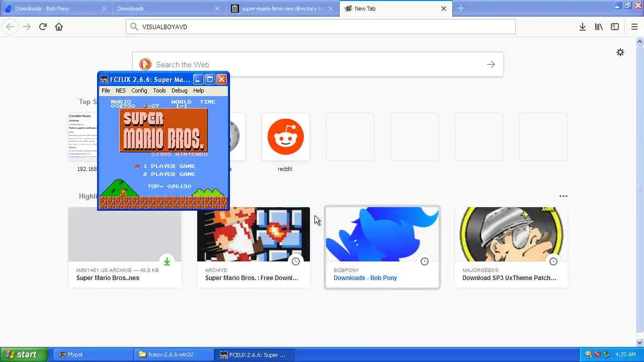Open the Downloads arrow in browser toolbar
This screenshot has height=362, width=644.
(582, 27)
